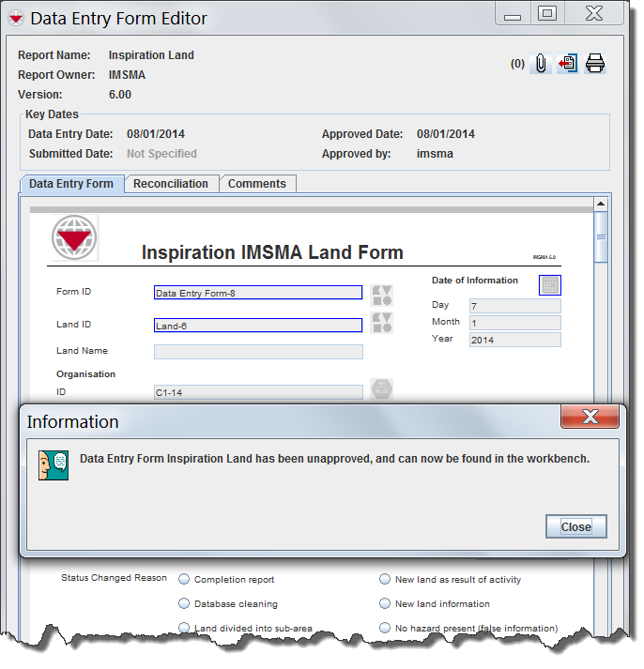The width and height of the screenshot is (644, 669).
Task: Click the paperclip attachments icon
Action: point(541,64)
